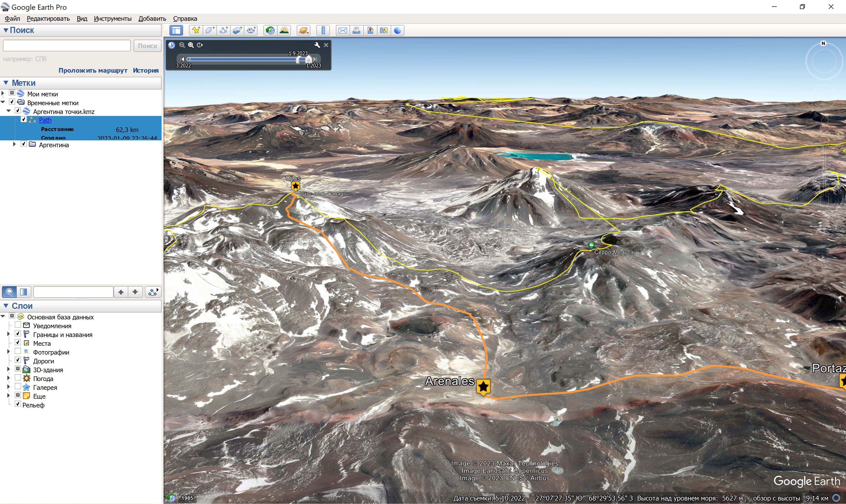Click the planet switcher icon
The height and width of the screenshot is (504, 846).
click(x=304, y=31)
